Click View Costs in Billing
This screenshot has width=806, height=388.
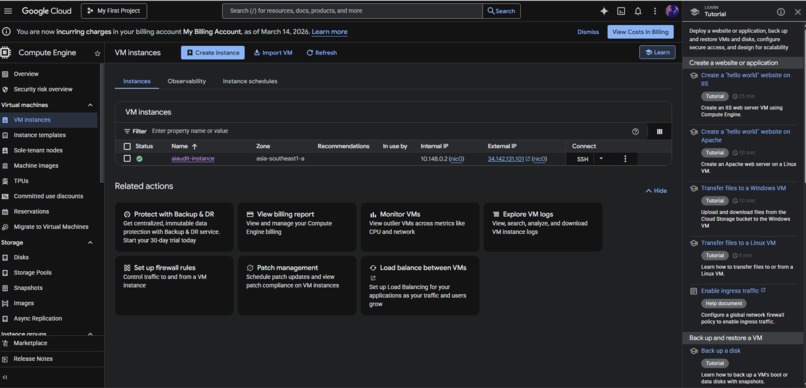[641, 32]
